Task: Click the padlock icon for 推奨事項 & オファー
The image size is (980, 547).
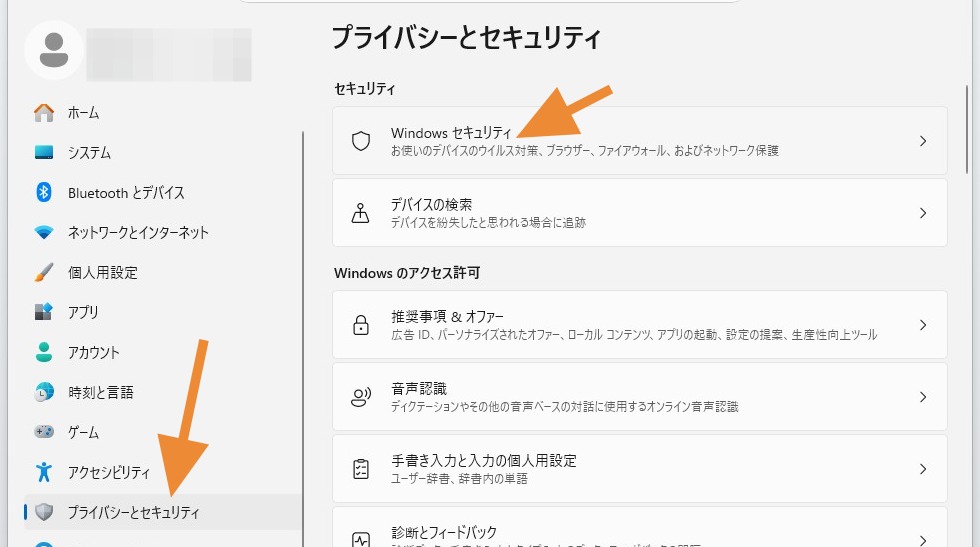Action: tap(361, 325)
